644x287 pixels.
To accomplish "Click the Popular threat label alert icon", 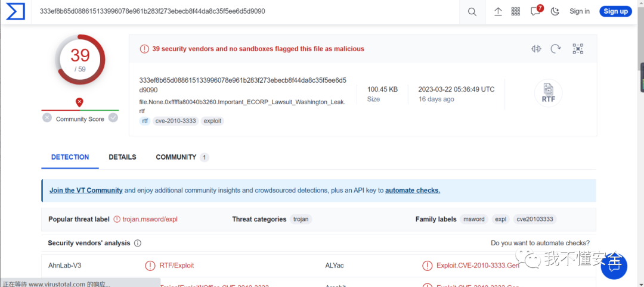I will pos(117,219).
